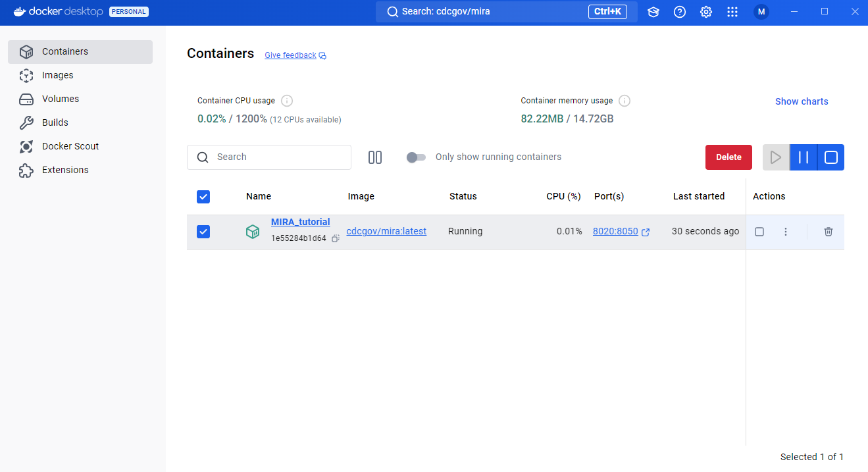Uncheck the MIRA_tutorial row checkbox
868x472 pixels.
(203, 232)
